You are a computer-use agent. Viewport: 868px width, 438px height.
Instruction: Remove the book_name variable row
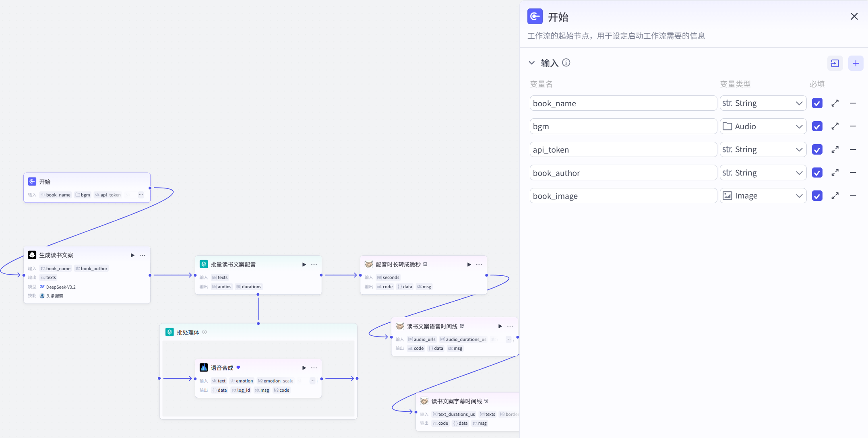(853, 103)
